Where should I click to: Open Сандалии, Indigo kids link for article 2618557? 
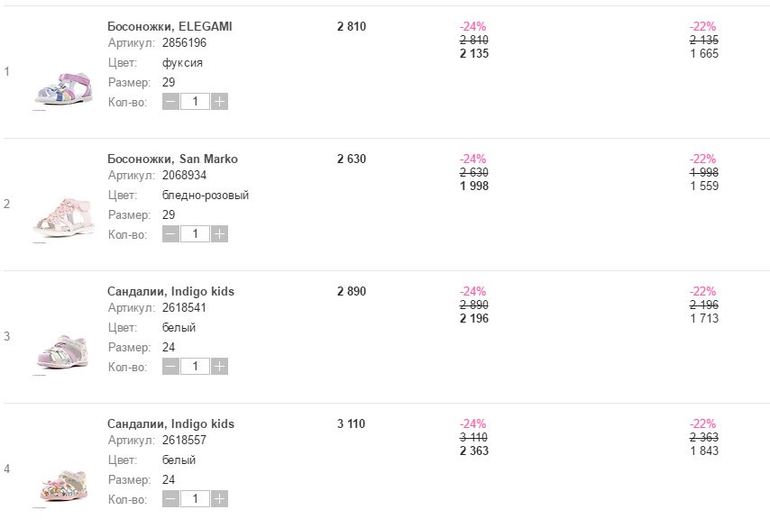pos(170,424)
